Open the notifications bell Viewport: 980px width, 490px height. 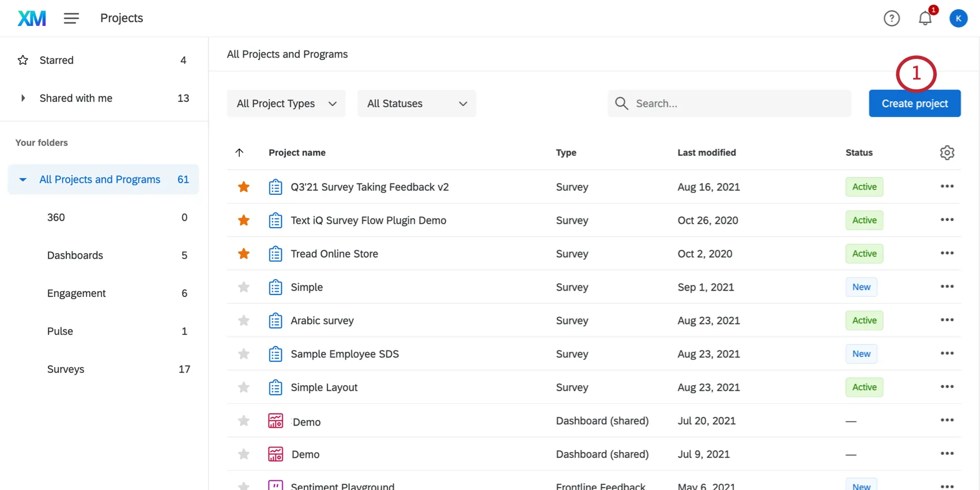(925, 18)
